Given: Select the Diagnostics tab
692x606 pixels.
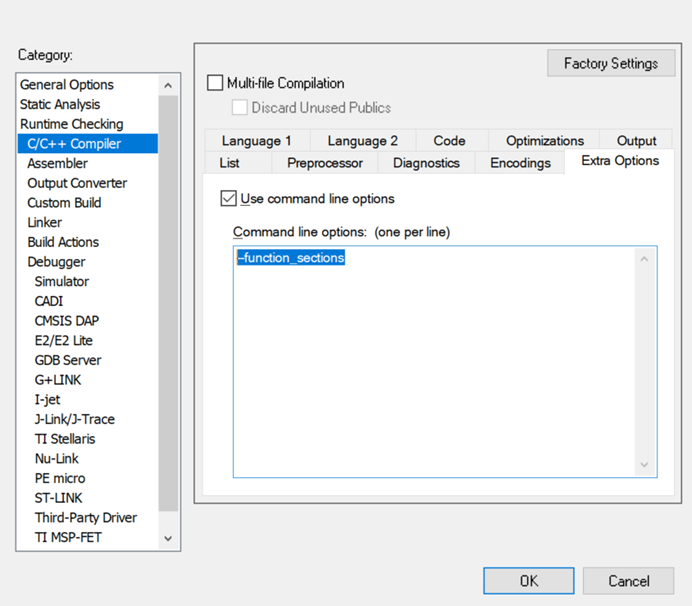Looking at the screenshot, I should [x=426, y=162].
